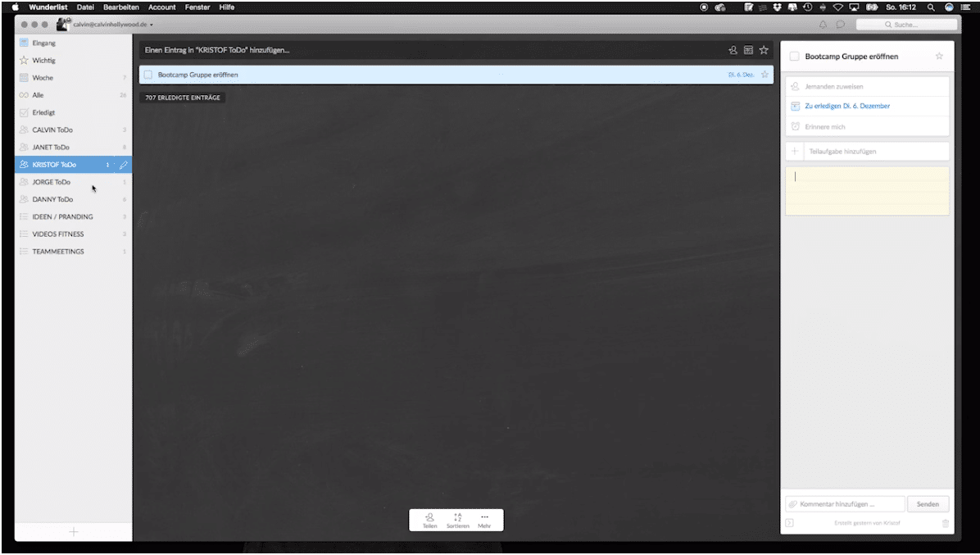Star the task in the detail panel
Screen dimensions: 980x555
(939, 57)
